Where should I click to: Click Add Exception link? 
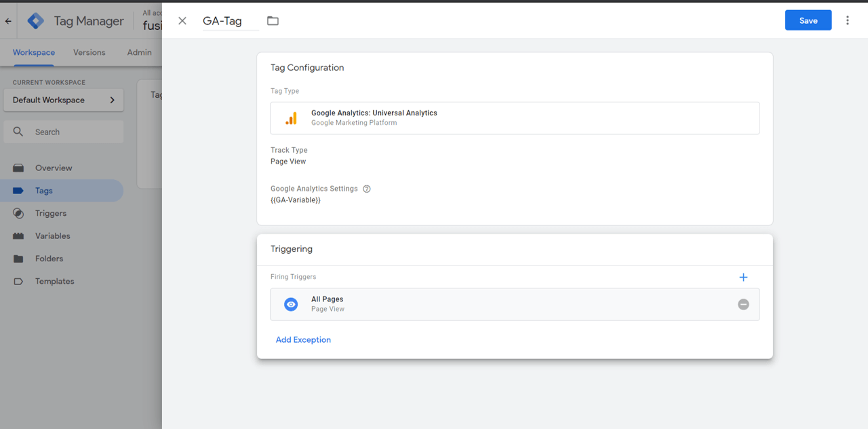point(303,339)
